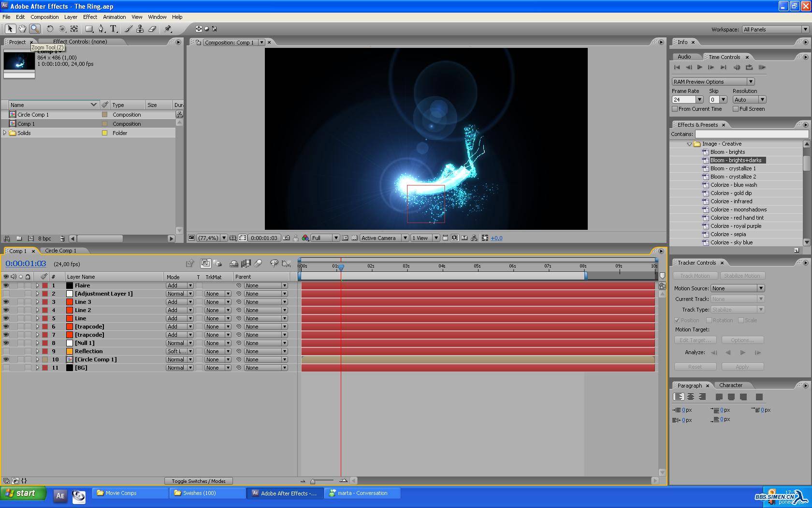This screenshot has height=508, width=812.
Task: Enable the timeline Frame Blending icon
Action: [x=246, y=264]
